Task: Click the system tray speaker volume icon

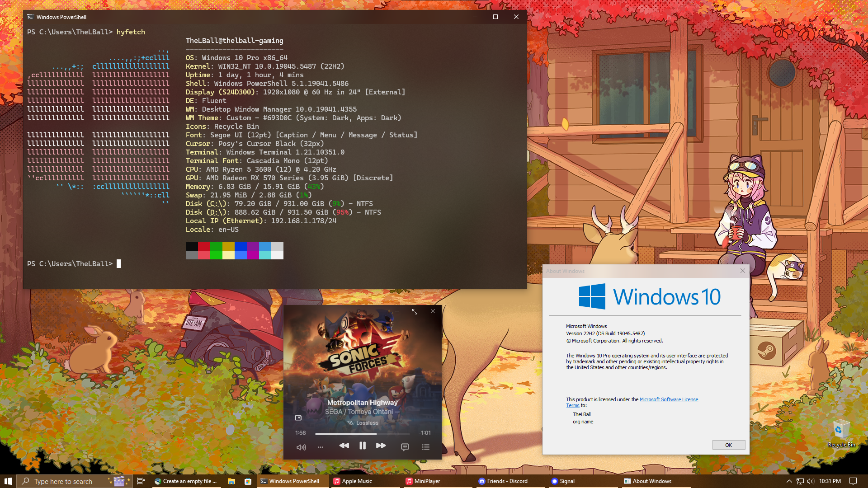Action: pos(811,481)
